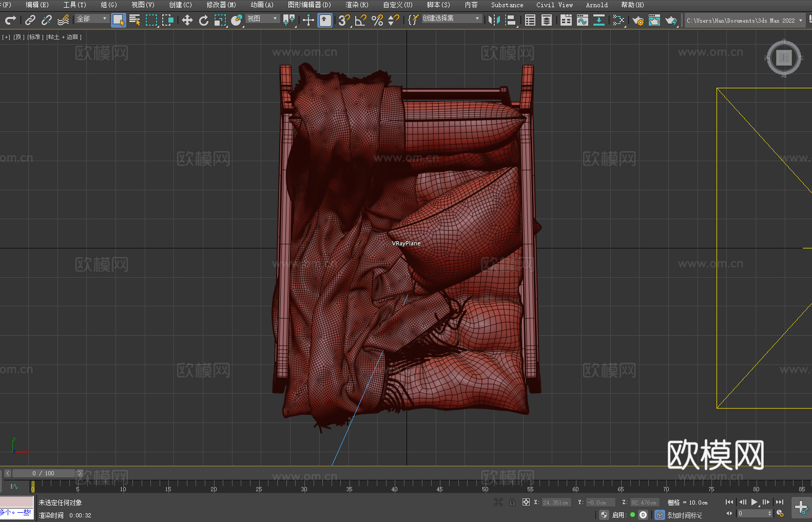
Task: Open 创建选择集 named selection dropdown
Action: tap(452, 18)
